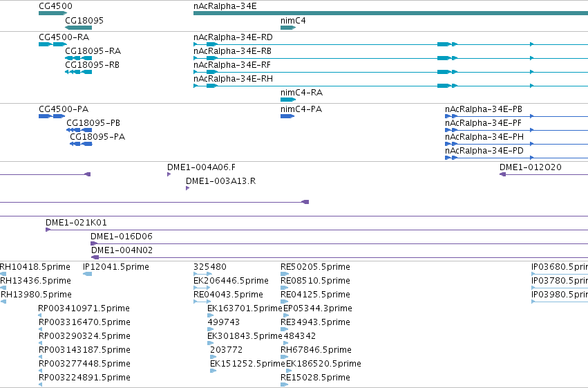The height and width of the screenshot is (388, 588).
Task: Select the RH67846.5prime EST label
Action: pos(316,350)
